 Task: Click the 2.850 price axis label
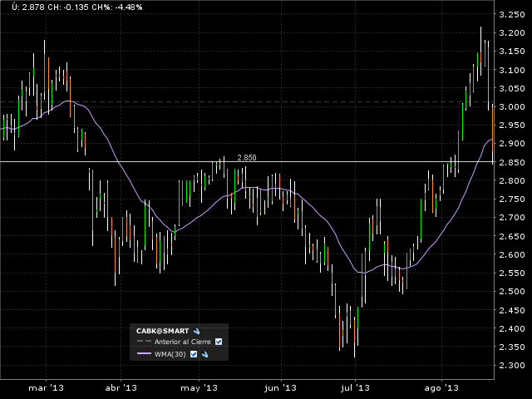click(x=512, y=162)
